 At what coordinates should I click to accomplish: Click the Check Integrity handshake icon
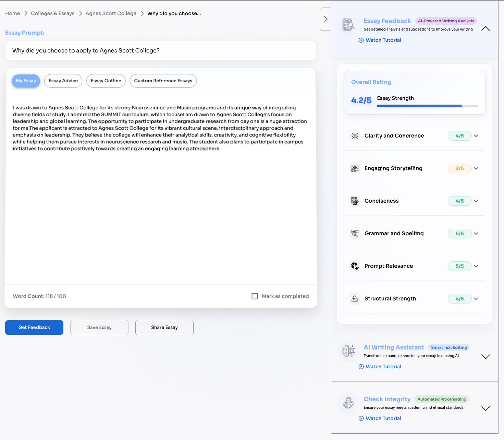[x=348, y=403]
